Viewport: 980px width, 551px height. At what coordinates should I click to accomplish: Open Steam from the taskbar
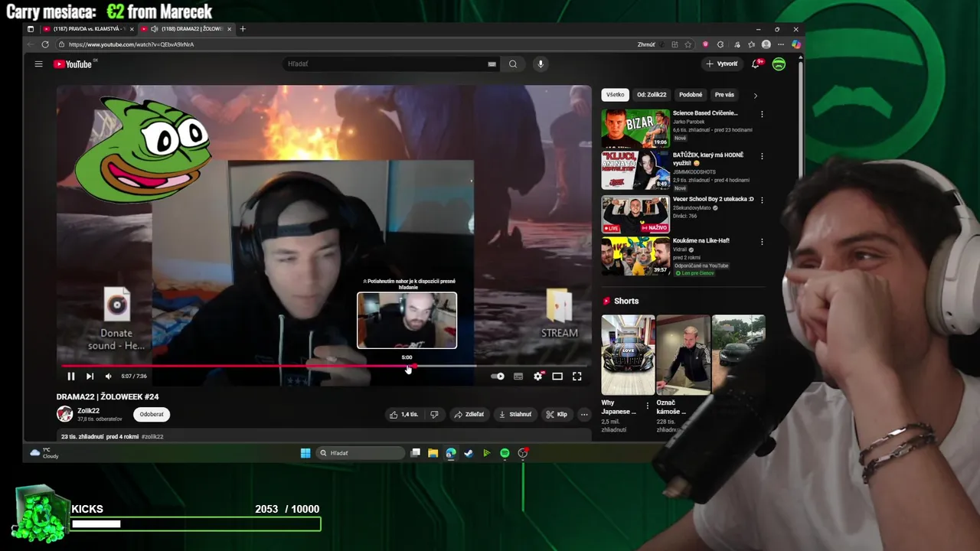[469, 453]
